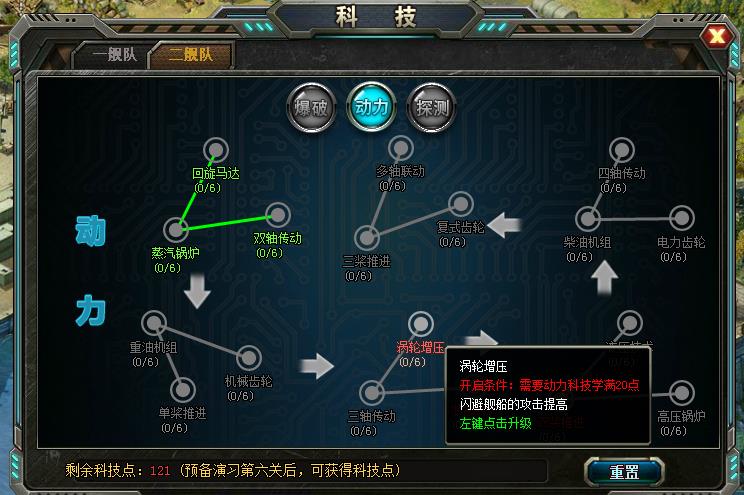Viewport: 744px width, 495px height.
Task: Switch to the 一舰队 tab
Action: (x=114, y=55)
